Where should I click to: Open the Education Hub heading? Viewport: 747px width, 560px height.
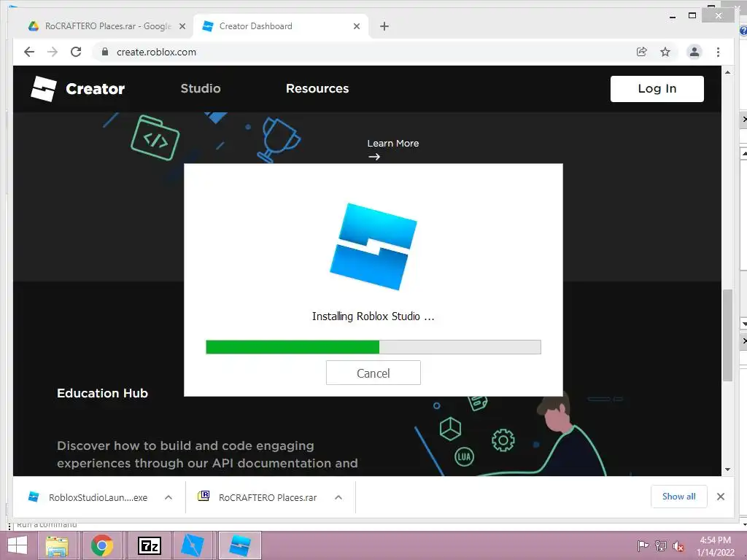[x=102, y=393]
